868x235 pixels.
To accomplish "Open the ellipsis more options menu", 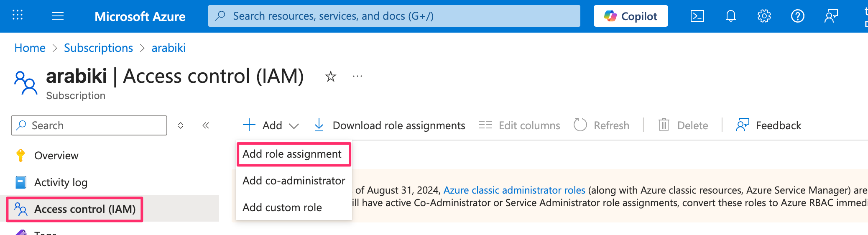I will [357, 77].
